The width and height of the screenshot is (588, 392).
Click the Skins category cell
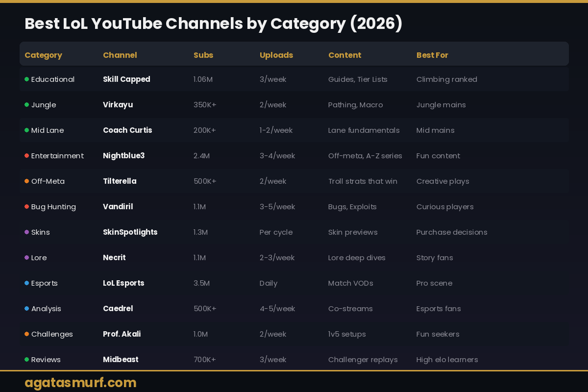pyautogui.click(x=37, y=232)
